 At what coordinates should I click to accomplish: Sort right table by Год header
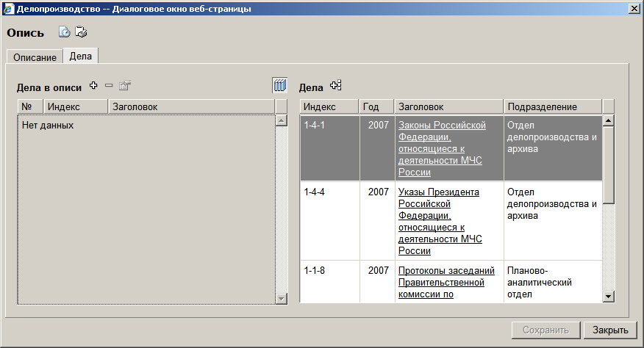click(x=376, y=106)
